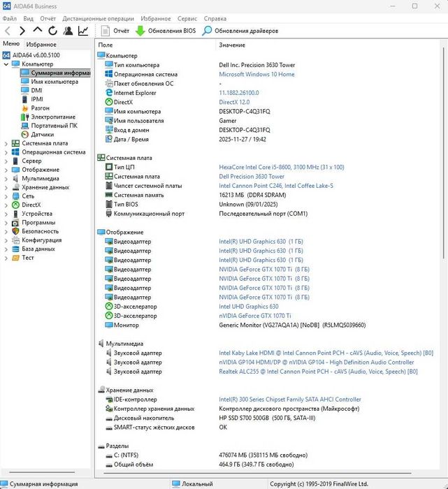Expand the Операционная система tree node

pos(6,152)
